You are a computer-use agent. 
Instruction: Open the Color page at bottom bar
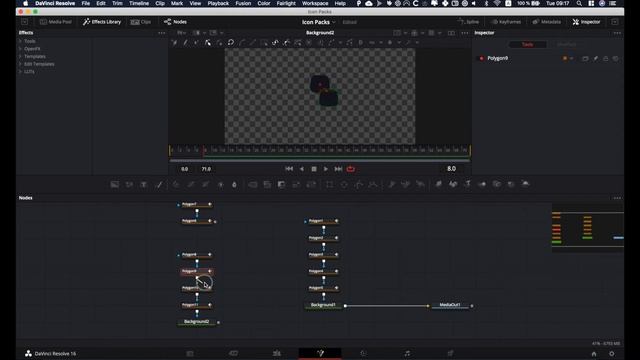363,353
